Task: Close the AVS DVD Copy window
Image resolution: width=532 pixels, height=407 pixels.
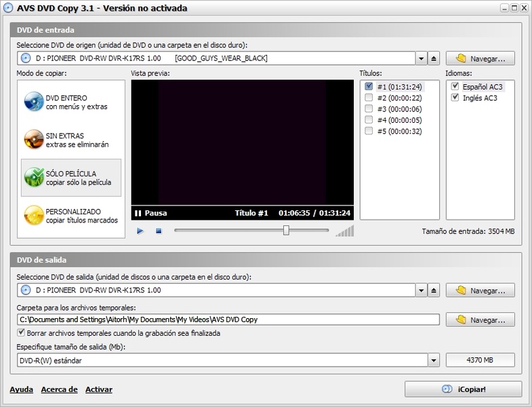Action: coord(524,8)
